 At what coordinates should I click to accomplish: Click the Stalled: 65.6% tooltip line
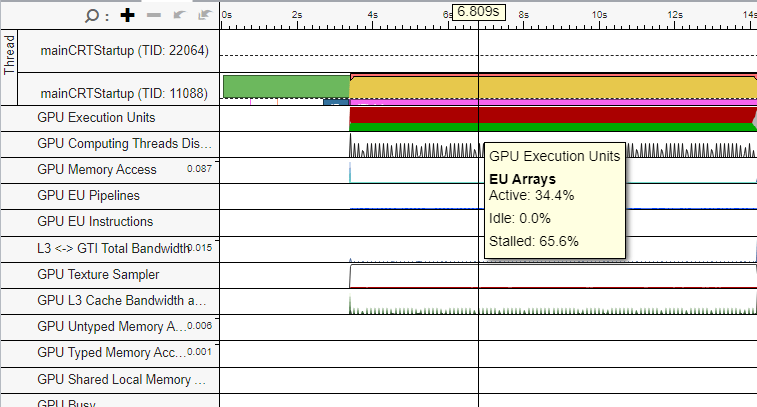coord(533,241)
